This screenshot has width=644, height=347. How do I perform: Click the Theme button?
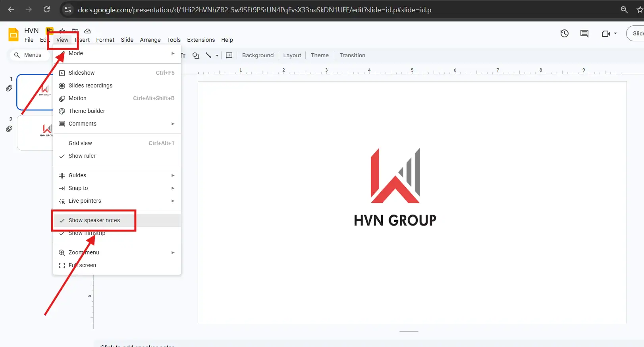coord(320,55)
